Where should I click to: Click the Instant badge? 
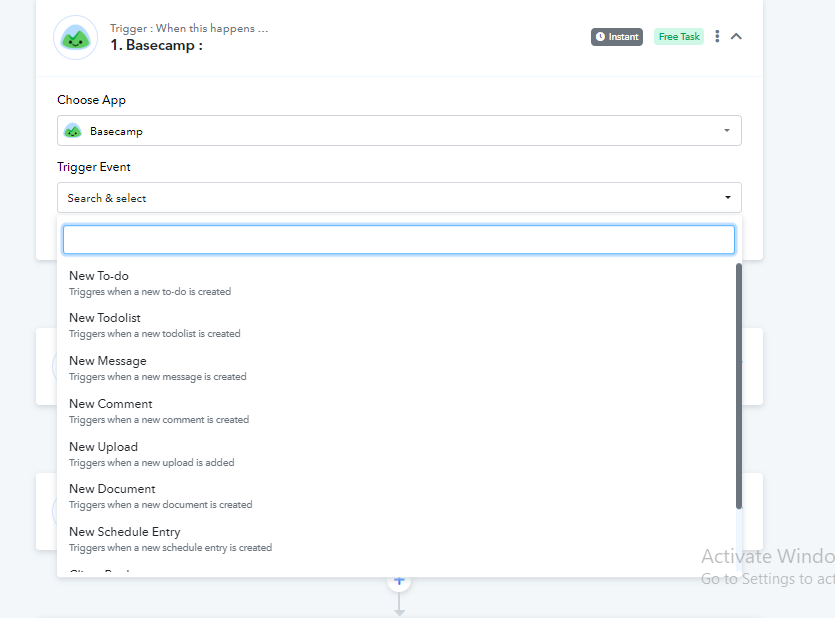tap(617, 37)
